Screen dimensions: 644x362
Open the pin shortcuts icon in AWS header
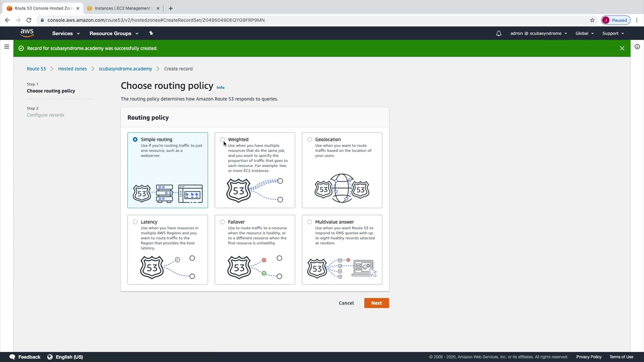[151, 33]
